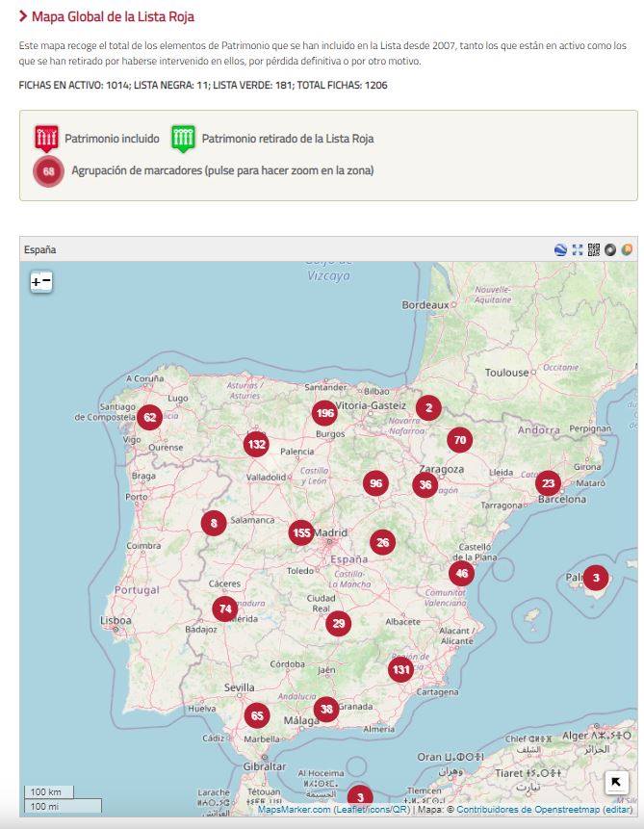
Task: Click the 23 cluster over Barcelona
Action: tap(548, 483)
